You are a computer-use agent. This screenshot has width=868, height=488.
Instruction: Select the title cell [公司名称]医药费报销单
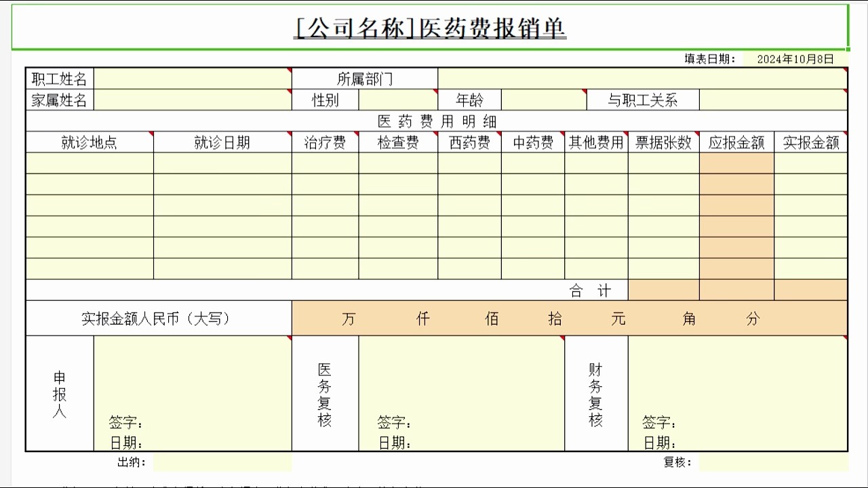(x=430, y=28)
